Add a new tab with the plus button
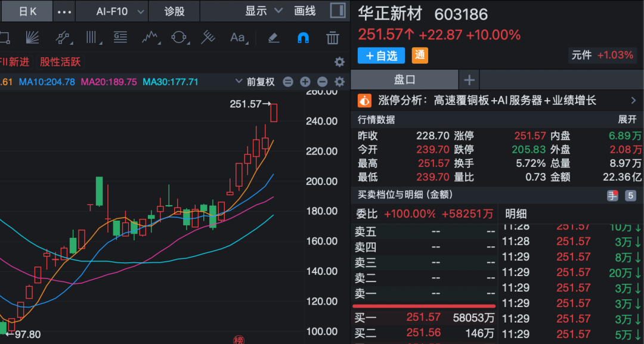This screenshot has height=344, width=644. pyautogui.click(x=469, y=80)
